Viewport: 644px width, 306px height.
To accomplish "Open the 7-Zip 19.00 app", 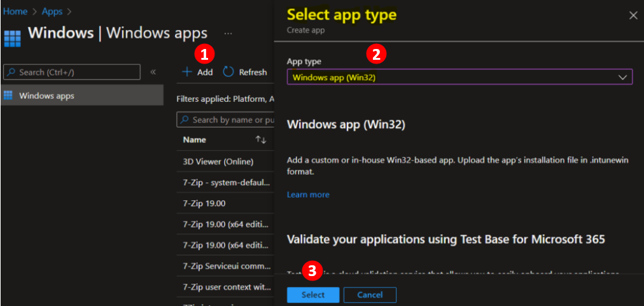I will (x=204, y=204).
